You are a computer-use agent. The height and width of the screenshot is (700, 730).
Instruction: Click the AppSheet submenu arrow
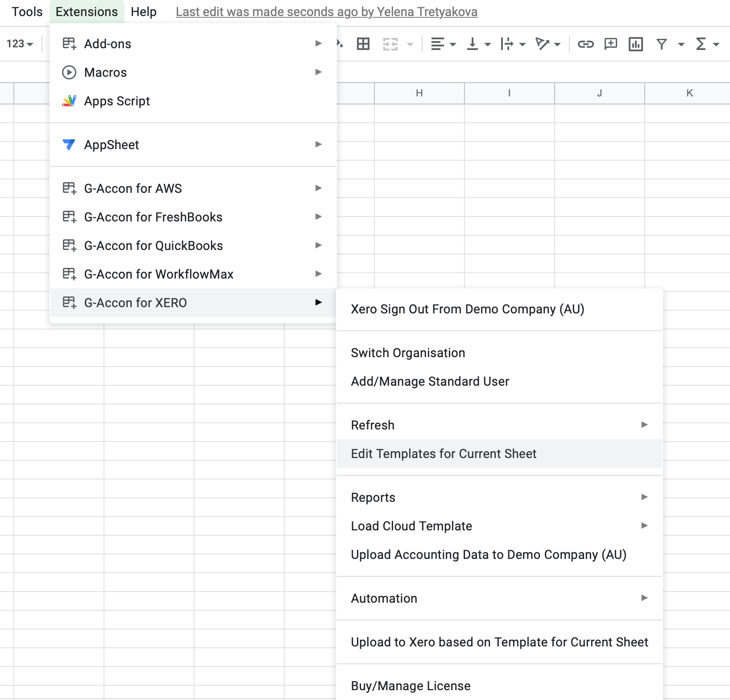point(319,144)
